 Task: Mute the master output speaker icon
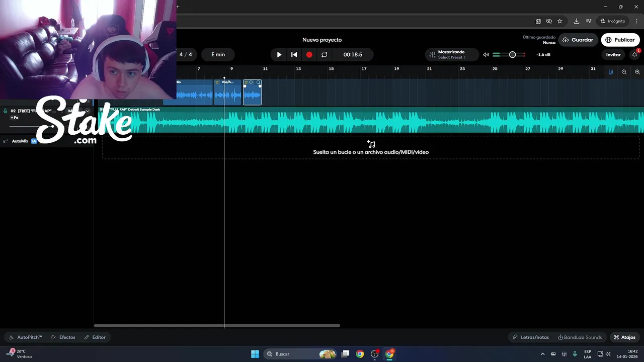coord(486,55)
